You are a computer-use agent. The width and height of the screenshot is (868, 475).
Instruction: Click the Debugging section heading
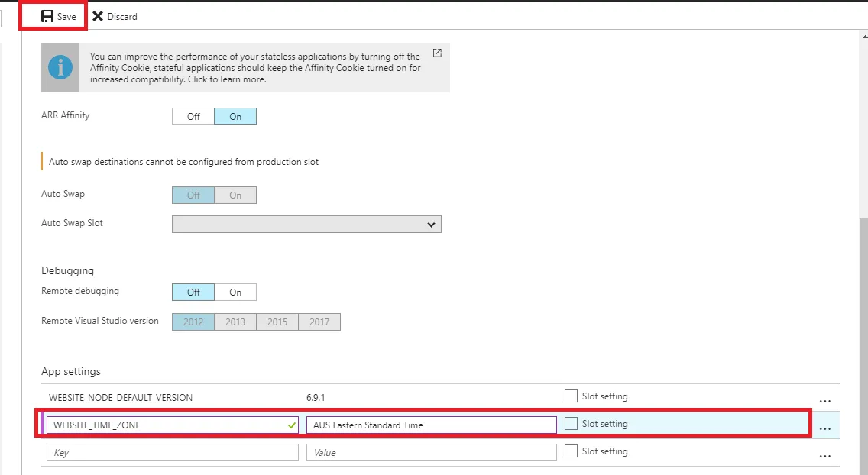tap(67, 270)
